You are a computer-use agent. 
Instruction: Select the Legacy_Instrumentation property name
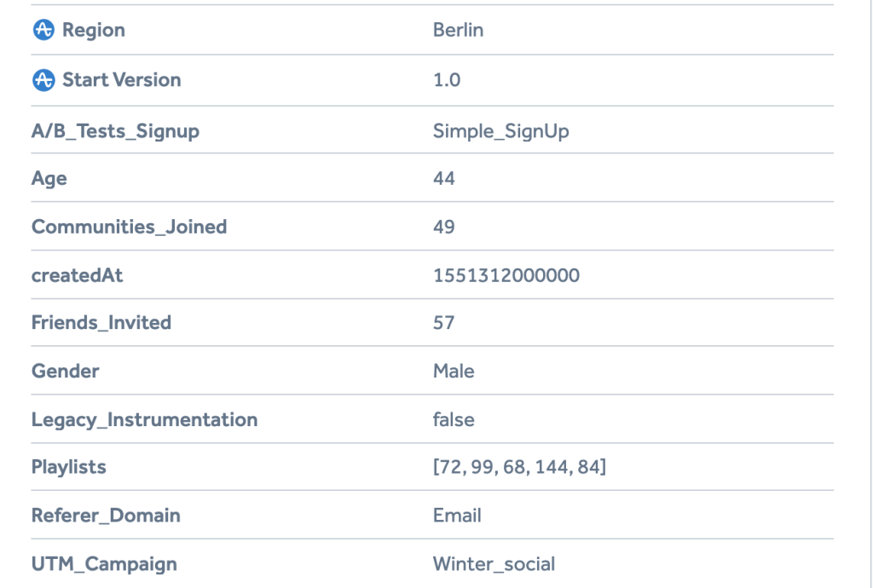[x=144, y=420]
